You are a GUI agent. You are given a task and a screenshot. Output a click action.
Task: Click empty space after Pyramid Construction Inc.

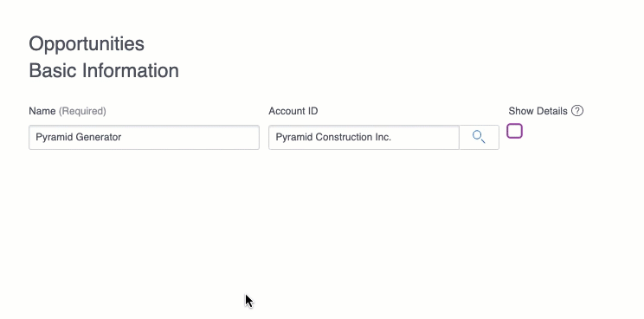pyautogui.click(x=424, y=137)
